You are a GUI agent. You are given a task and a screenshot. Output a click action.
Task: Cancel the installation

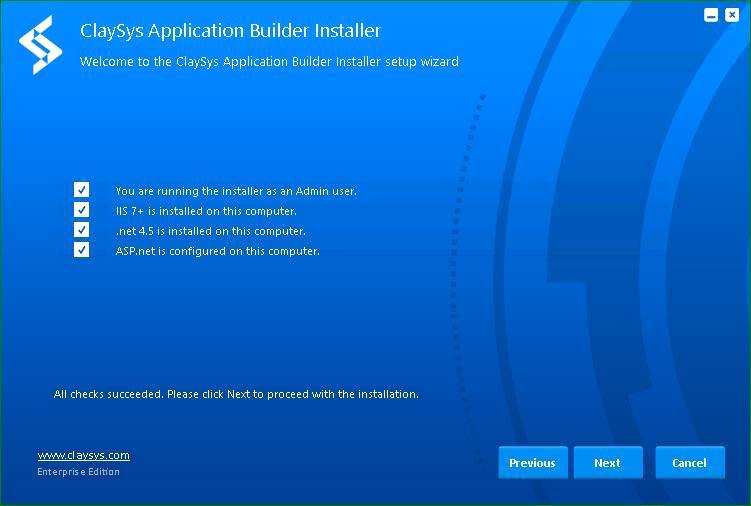pyautogui.click(x=690, y=462)
